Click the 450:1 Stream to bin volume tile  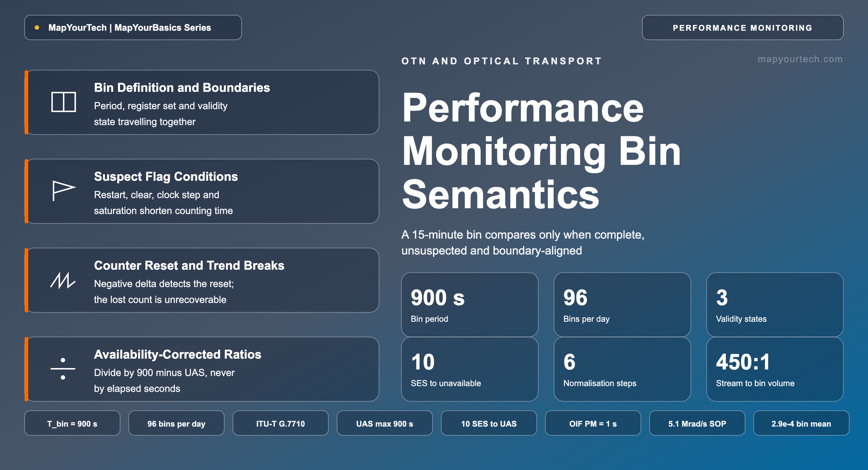[x=775, y=369]
